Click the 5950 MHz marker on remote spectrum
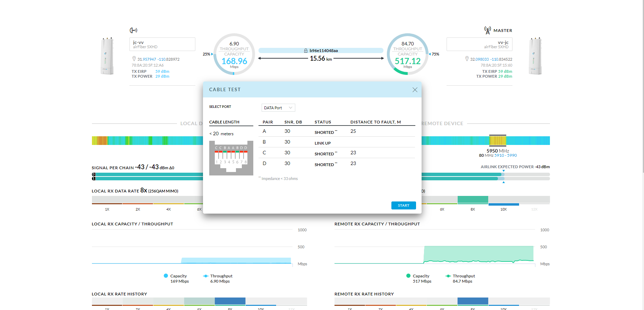The width and height of the screenshot is (644, 310). [x=498, y=140]
